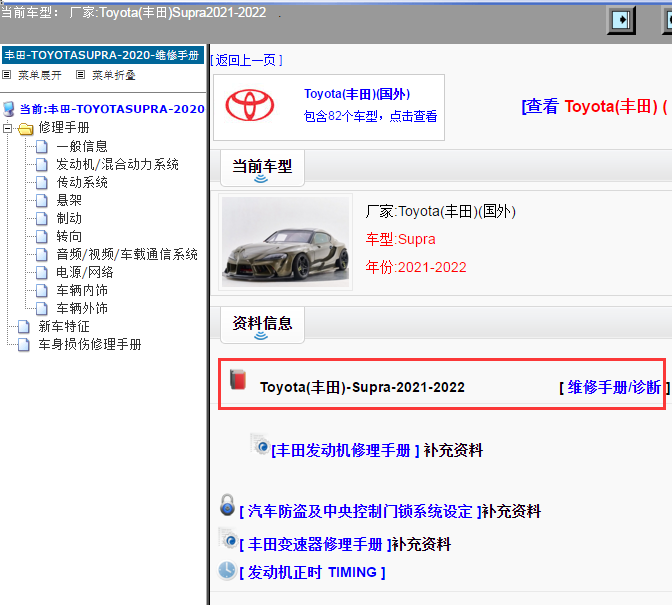Open 发动机/混合动力系统 tree entry
Image resolution: width=672 pixels, height=605 pixels.
[x=117, y=165]
